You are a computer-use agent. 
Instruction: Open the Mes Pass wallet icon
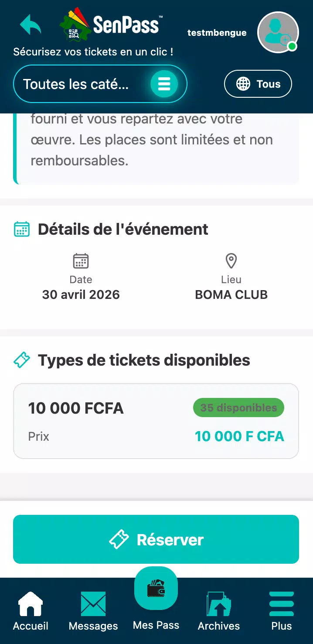[156, 588]
